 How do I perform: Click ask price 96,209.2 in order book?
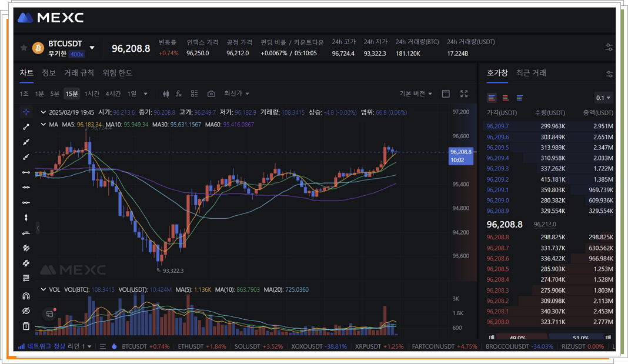click(x=497, y=179)
